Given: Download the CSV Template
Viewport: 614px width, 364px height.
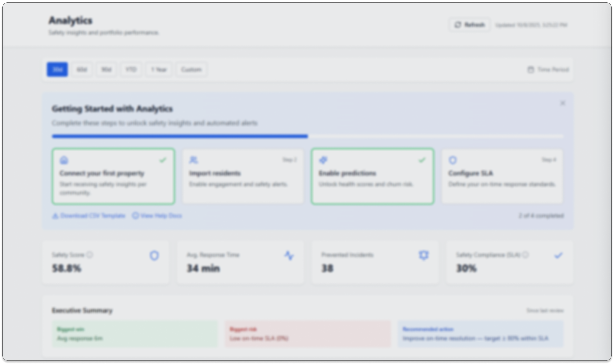Looking at the screenshot, I should tap(89, 216).
